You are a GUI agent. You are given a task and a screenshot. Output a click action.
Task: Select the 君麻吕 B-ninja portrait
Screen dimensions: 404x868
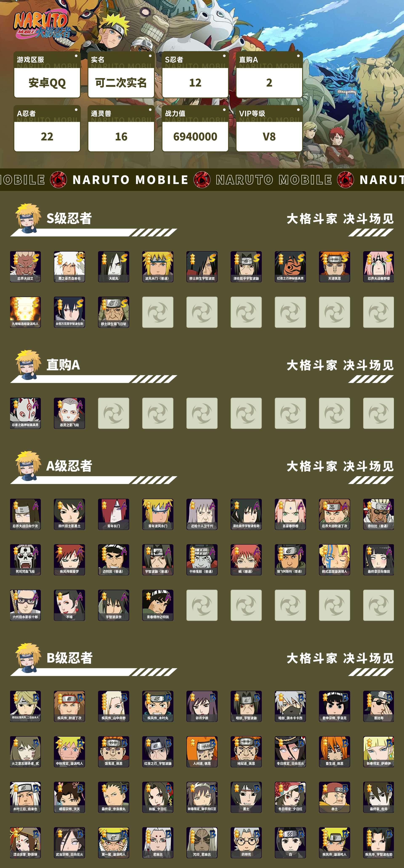click(158, 843)
